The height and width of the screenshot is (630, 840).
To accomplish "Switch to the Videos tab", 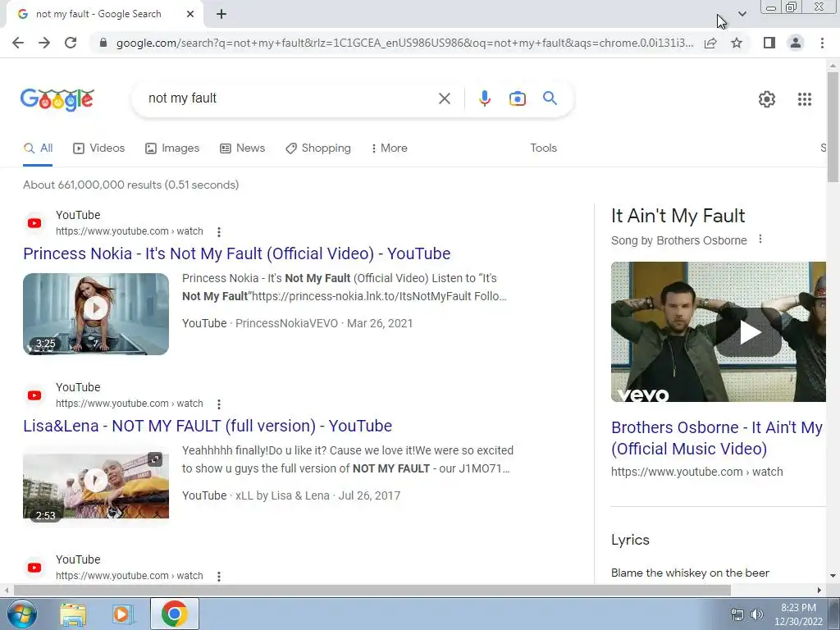I will pyautogui.click(x=99, y=148).
